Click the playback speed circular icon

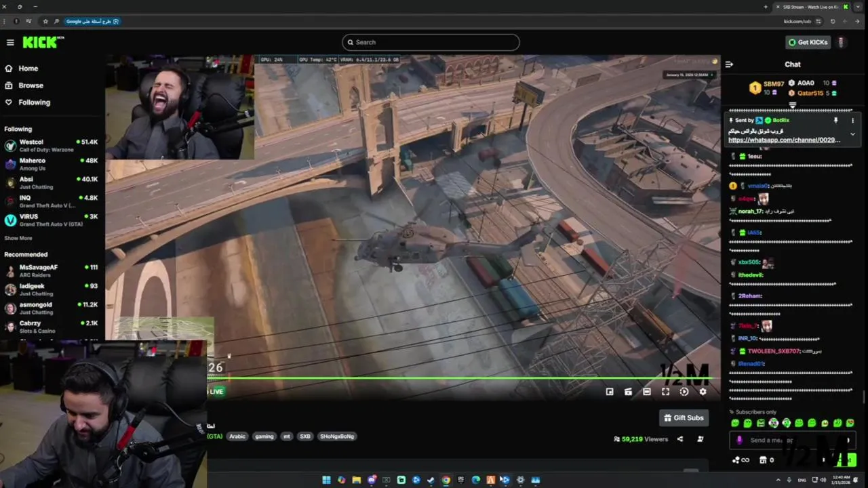coord(684,392)
